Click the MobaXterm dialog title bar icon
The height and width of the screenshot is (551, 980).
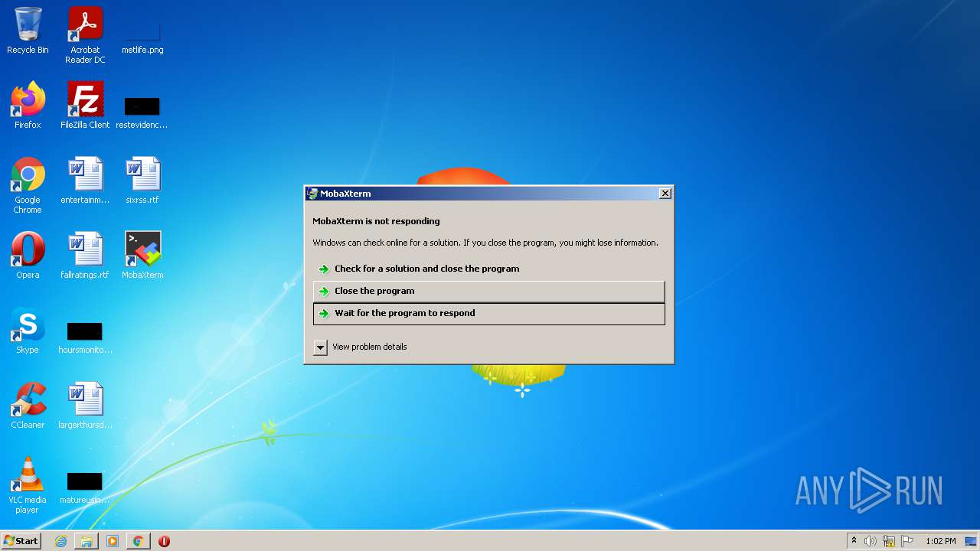point(312,194)
